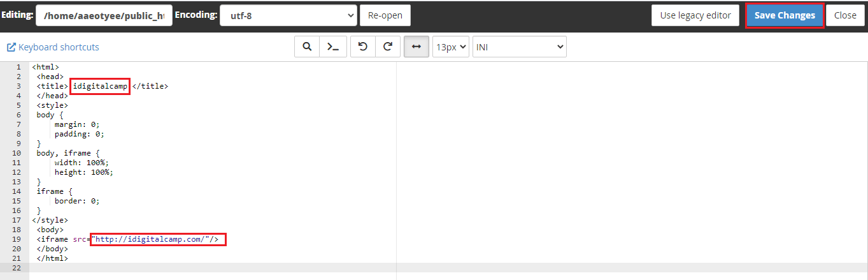The width and height of the screenshot is (868, 280).
Task: Click the "margin: 0;" line
Action: click(77, 124)
